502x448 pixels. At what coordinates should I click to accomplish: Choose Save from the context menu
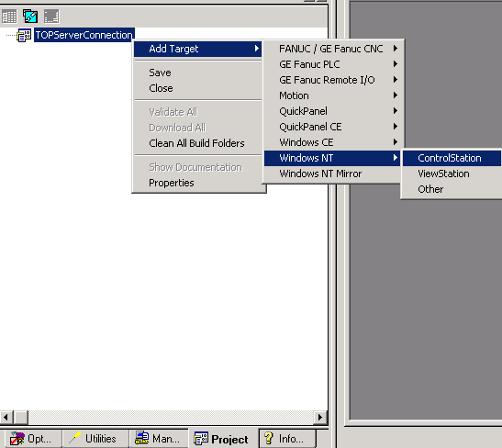(x=198, y=73)
